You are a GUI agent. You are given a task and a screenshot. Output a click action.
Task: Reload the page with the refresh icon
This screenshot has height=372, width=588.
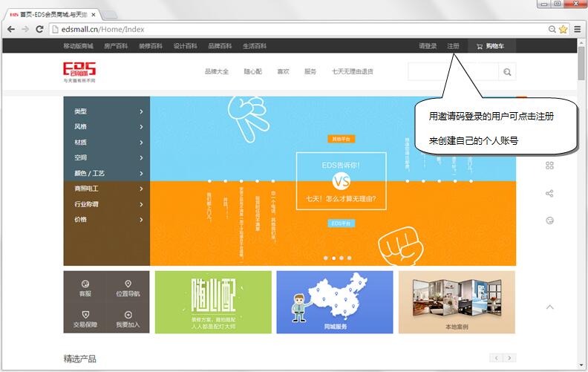coord(39,29)
